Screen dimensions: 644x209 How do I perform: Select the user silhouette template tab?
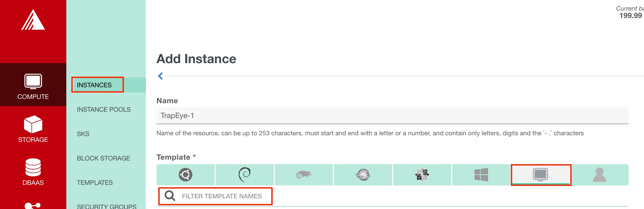coord(599,175)
